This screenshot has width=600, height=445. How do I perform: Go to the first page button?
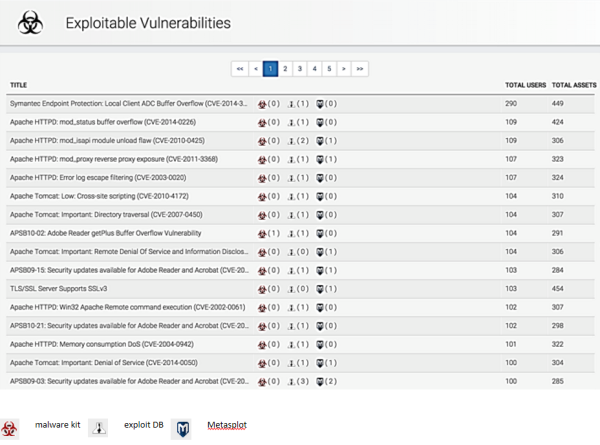pyautogui.click(x=239, y=68)
